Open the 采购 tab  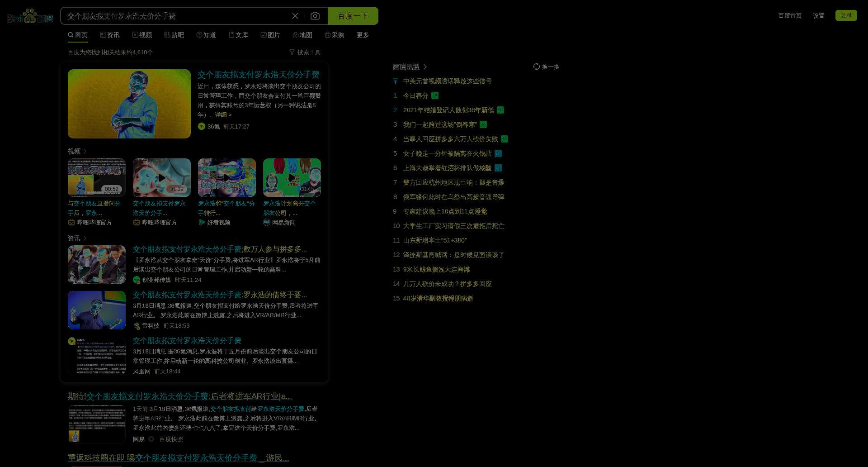[335, 35]
